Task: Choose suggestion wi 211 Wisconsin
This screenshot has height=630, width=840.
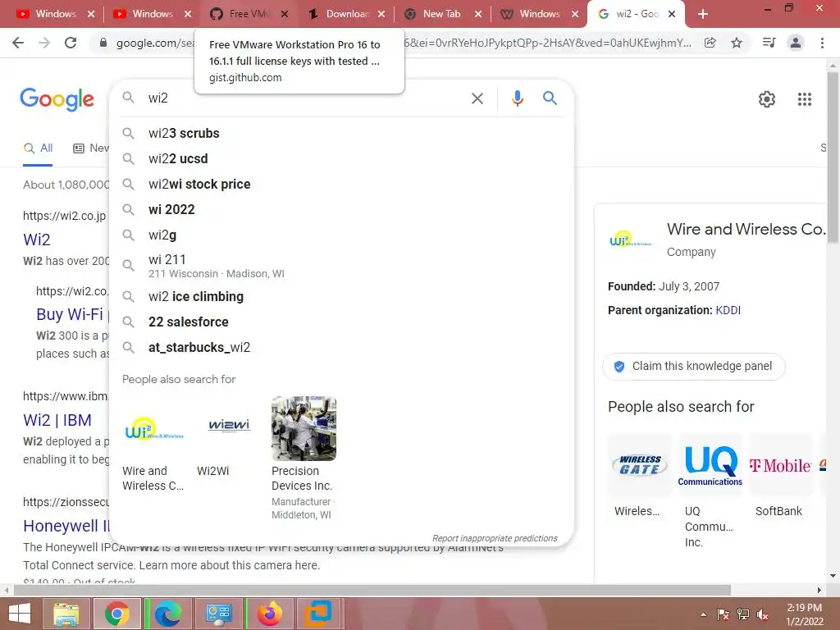Action: [x=342, y=266]
